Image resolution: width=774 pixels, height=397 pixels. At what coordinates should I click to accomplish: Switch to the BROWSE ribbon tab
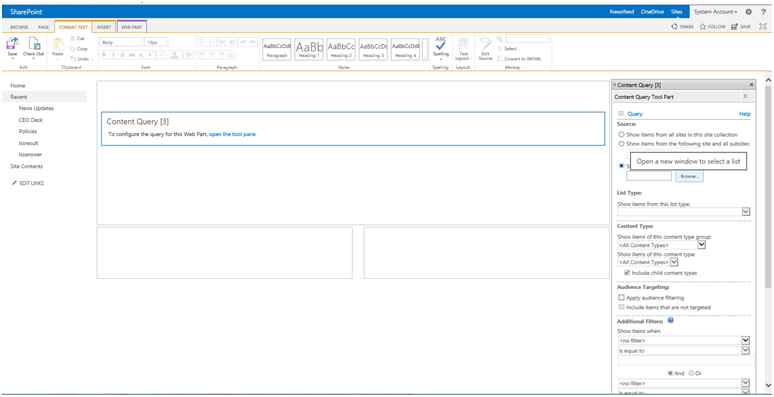tap(19, 27)
